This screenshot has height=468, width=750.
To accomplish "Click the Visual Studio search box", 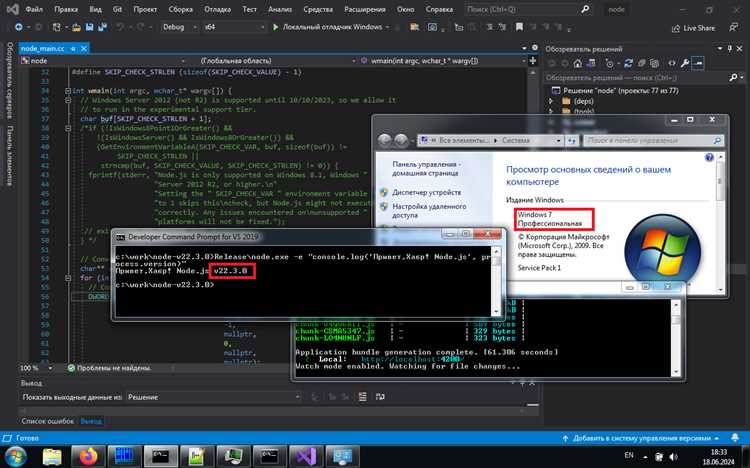I will pos(528,9).
